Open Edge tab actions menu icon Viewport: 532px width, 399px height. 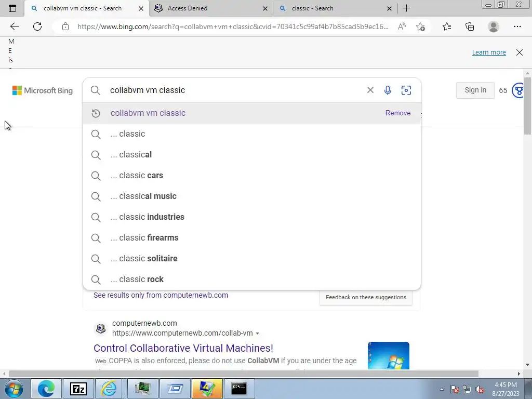click(12, 8)
